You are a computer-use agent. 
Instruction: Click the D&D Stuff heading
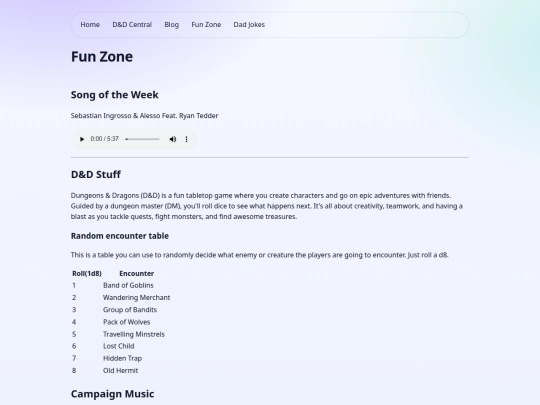coord(96,175)
